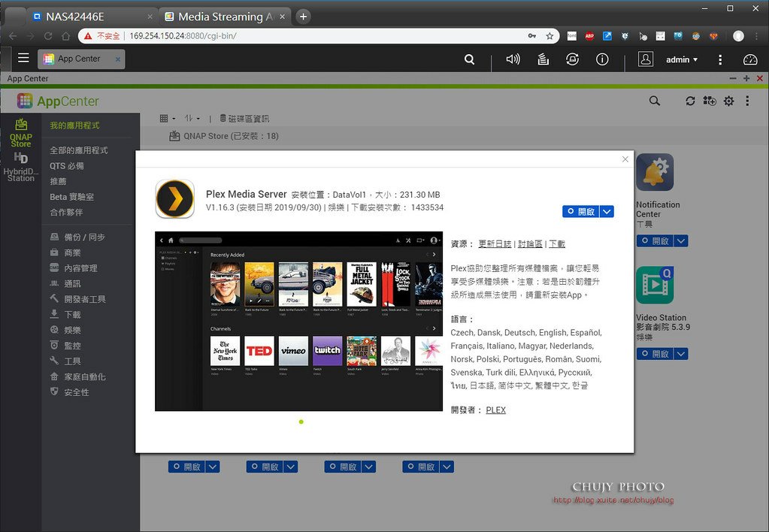
Task: Switch to the Media Streaming browser tab
Action: click(225, 17)
